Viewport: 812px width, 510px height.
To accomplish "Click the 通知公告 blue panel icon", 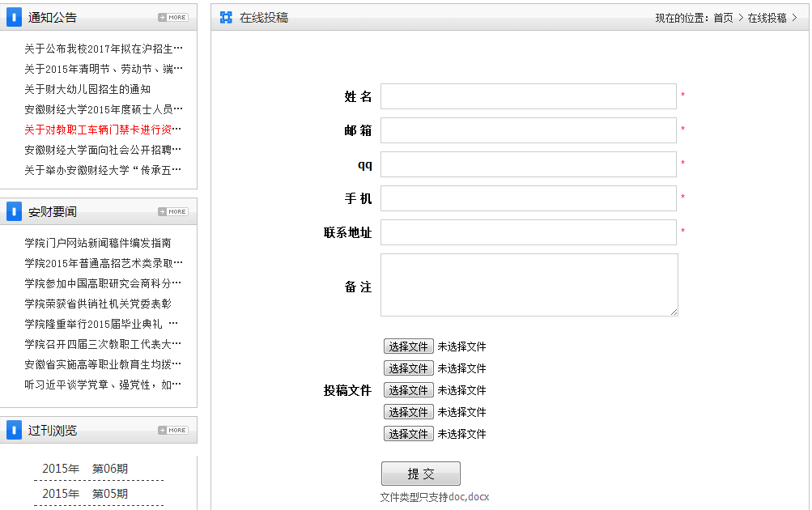I will 14,17.
